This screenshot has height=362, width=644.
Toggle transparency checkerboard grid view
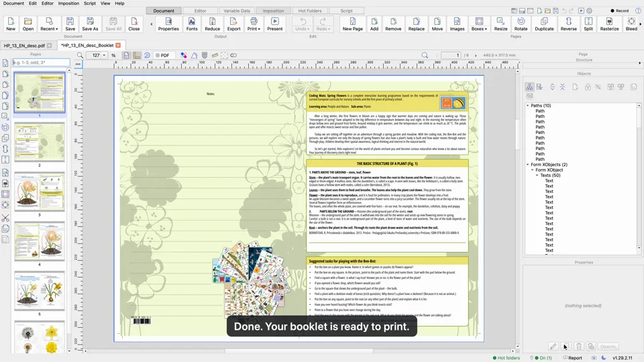pos(224,55)
